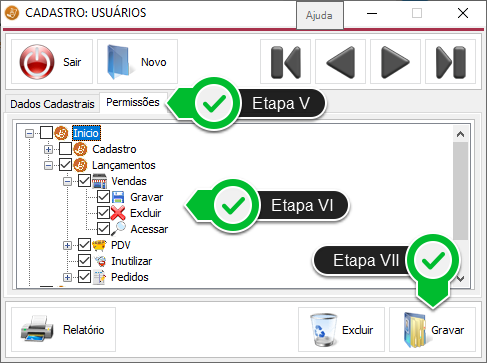Screen dimensions: 487x363
Task: Go to next record arrow
Action: 395,62
